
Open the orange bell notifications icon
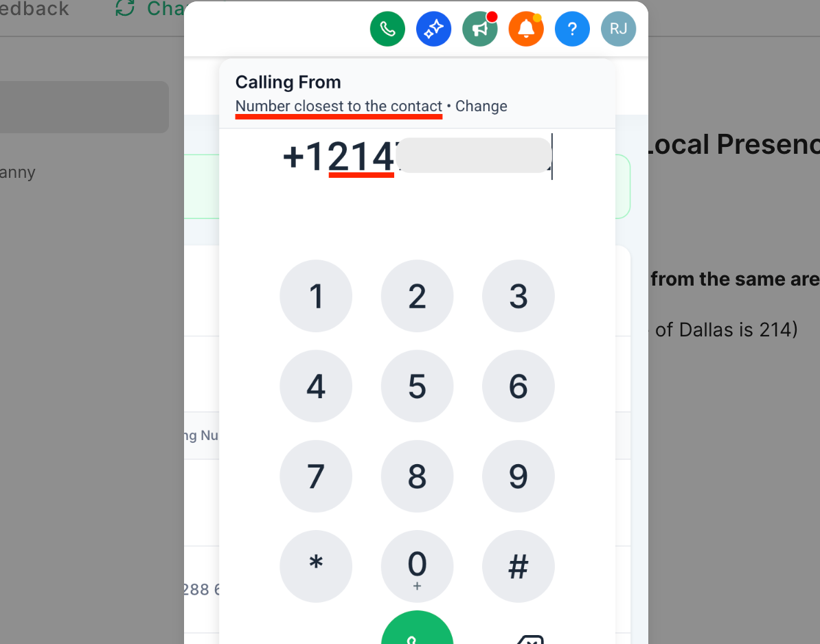tap(526, 29)
